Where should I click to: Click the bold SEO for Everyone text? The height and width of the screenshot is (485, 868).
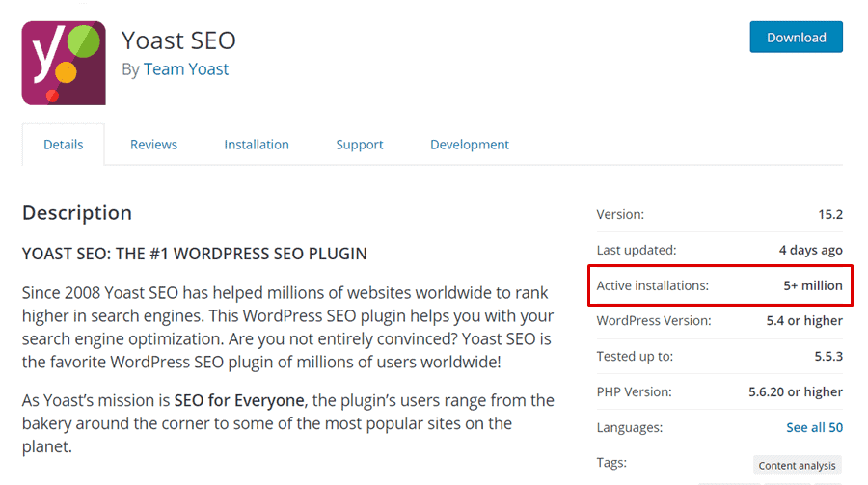click(239, 400)
